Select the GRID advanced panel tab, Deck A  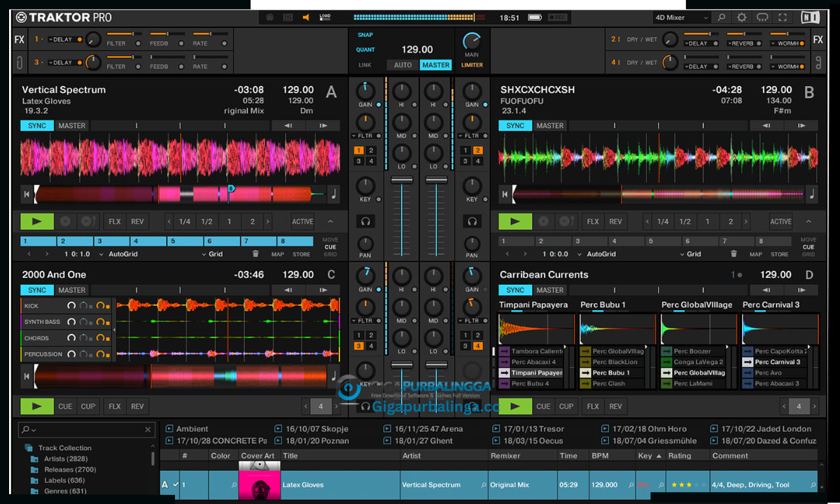coord(330,254)
